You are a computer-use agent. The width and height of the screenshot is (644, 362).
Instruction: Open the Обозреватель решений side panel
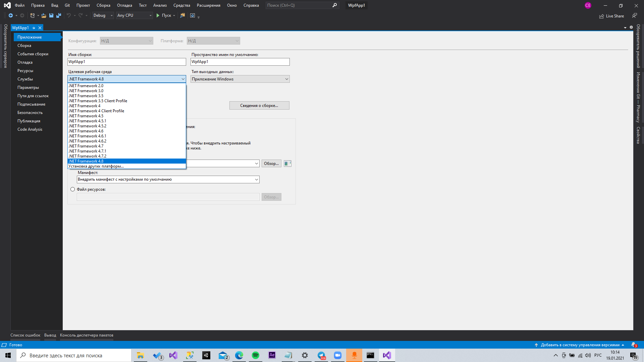coord(638,46)
